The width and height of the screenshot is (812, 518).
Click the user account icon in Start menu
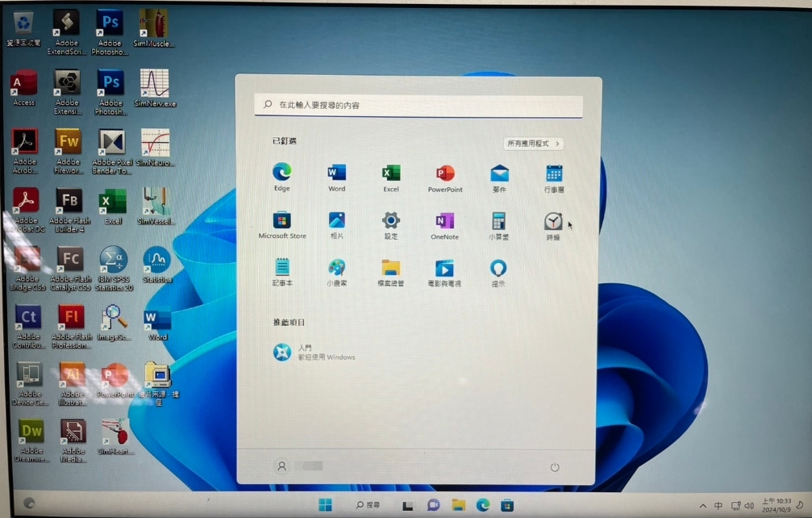coord(281,466)
